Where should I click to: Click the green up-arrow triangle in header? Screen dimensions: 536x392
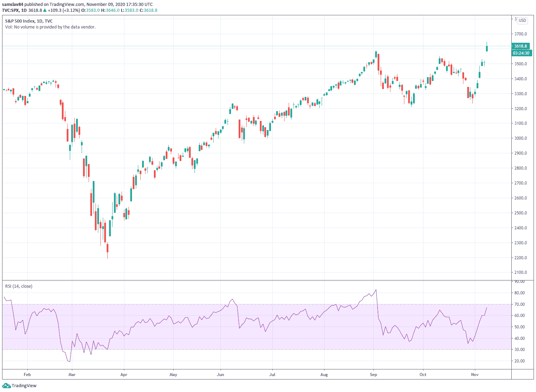[x=45, y=10]
